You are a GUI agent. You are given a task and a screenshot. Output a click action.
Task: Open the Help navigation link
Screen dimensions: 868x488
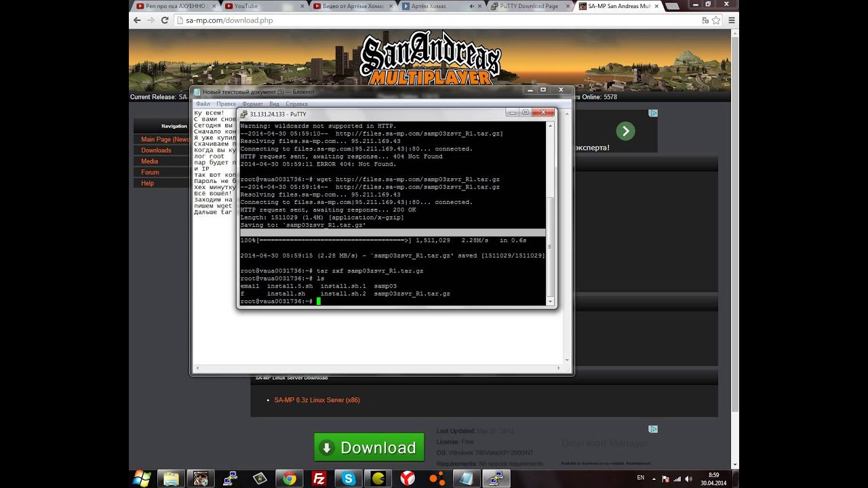[147, 183]
